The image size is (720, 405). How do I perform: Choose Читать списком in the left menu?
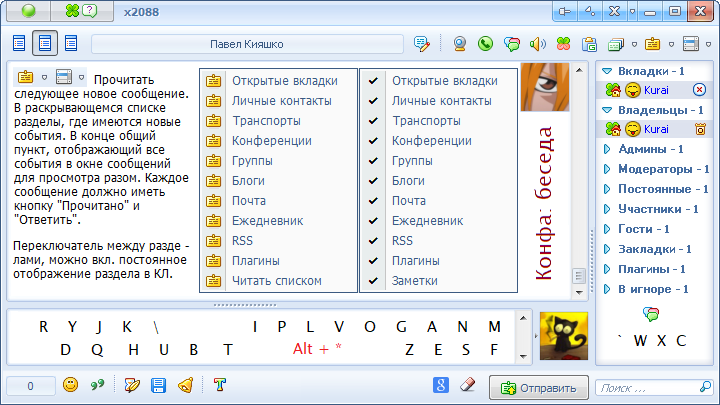(x=276, y=281)
